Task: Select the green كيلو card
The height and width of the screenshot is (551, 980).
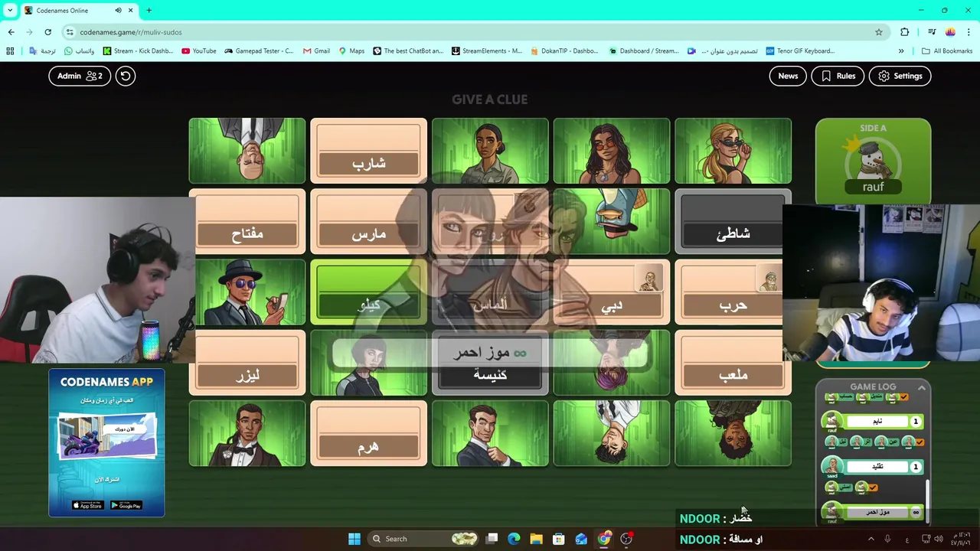Action: [x=368, y=292]
